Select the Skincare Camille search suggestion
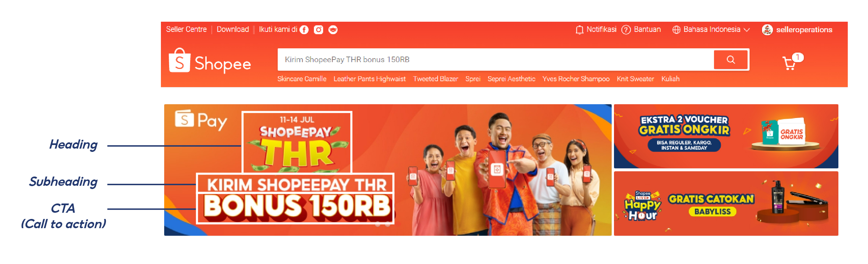Screen dimensions: 868x264 (302, 79)
